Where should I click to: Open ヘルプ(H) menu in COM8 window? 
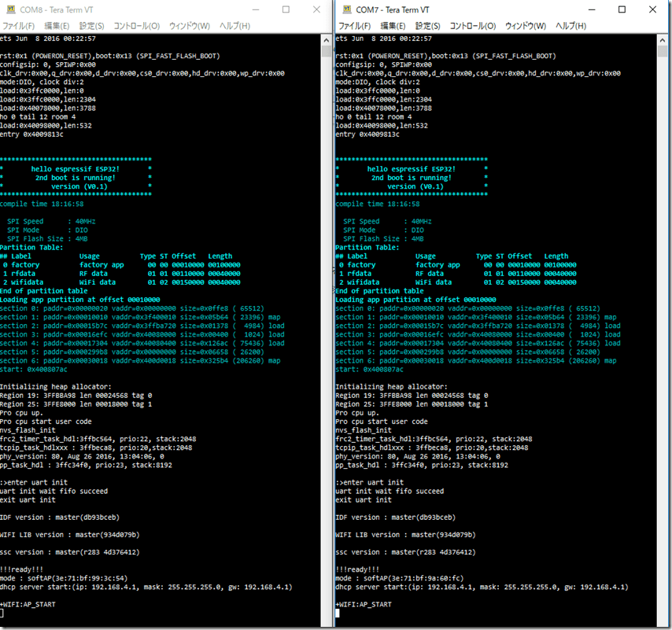[x=234, y=26]
